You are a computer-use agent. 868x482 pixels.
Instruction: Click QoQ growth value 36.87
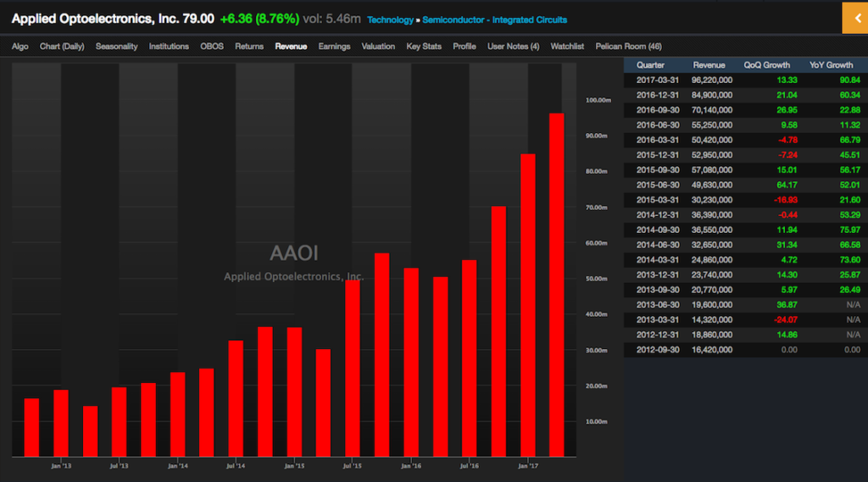pyautogui.click(x=787, y=305)
